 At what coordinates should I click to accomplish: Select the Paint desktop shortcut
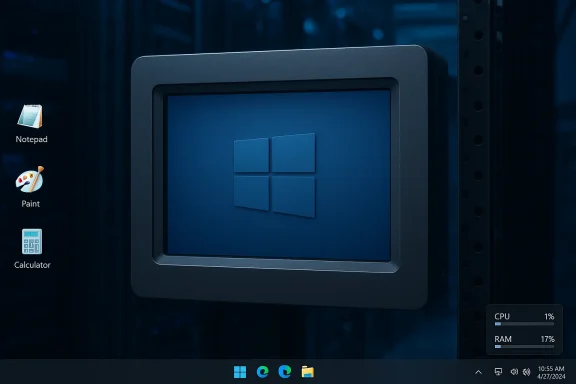point(30,187)
